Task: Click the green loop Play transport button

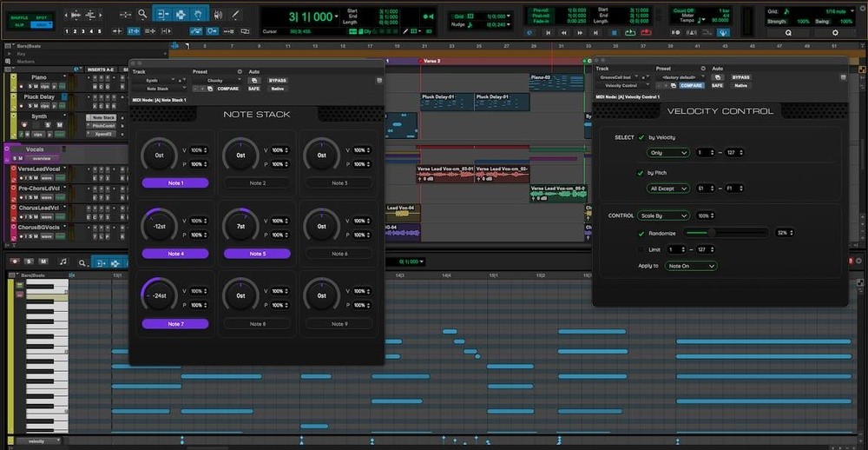Action: coord(630,33)
